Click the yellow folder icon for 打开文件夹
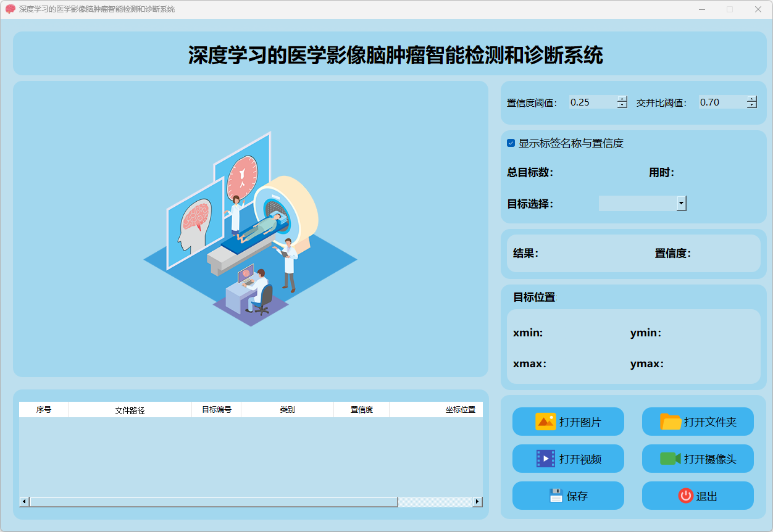The image size is (773, 532). click(671, 422)
